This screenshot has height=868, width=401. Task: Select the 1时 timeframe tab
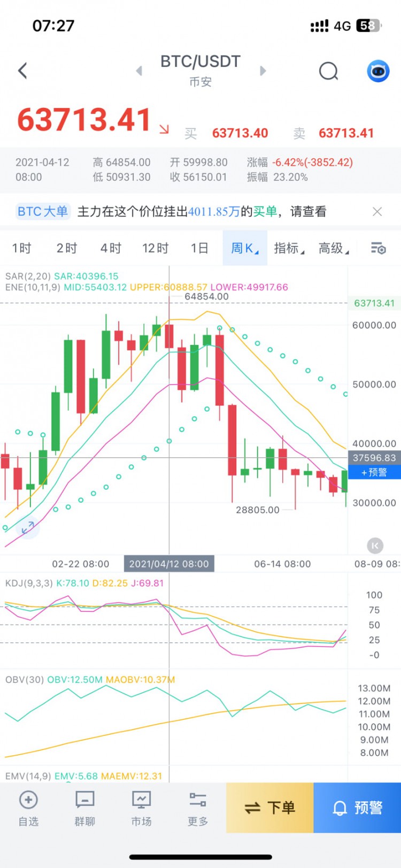pos(22,248)
